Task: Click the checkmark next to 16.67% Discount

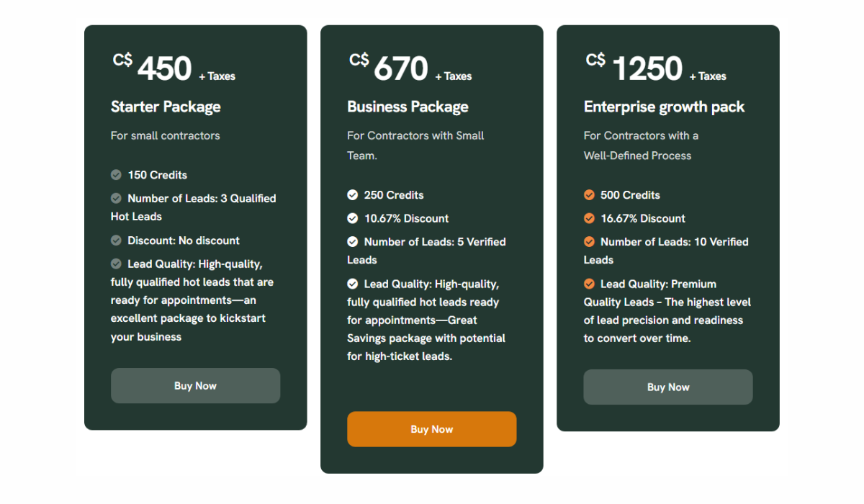Action: [589, 218]
